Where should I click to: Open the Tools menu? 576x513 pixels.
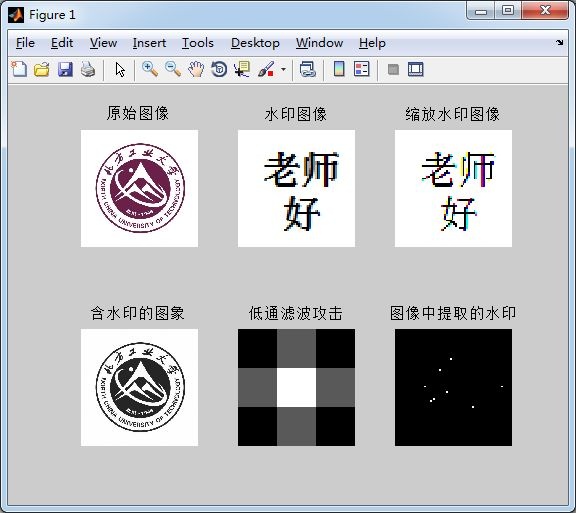tap(198, 43)
